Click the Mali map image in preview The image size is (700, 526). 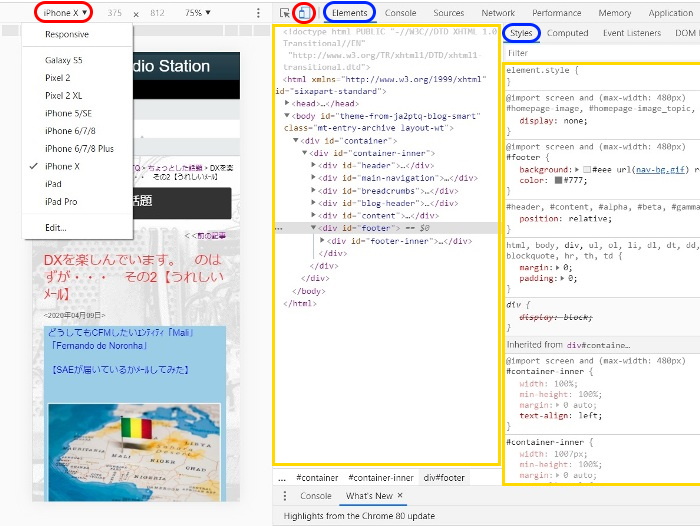(x=134, y=452)
